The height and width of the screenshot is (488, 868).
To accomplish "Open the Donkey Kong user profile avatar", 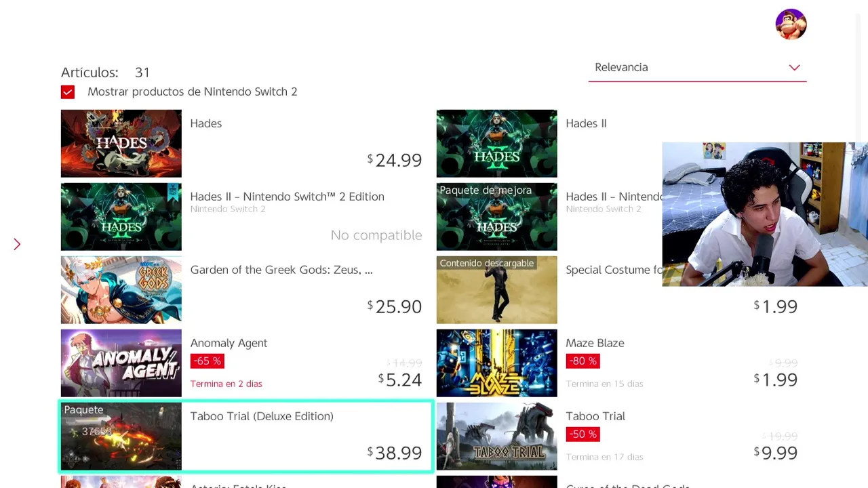I will pyautogui.click(x=791, y=24).
